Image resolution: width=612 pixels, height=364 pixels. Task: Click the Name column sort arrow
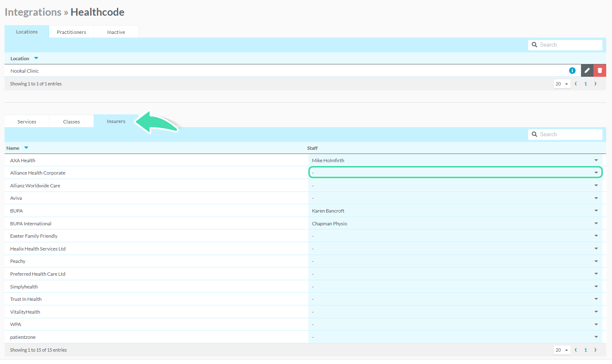[26, 148]
